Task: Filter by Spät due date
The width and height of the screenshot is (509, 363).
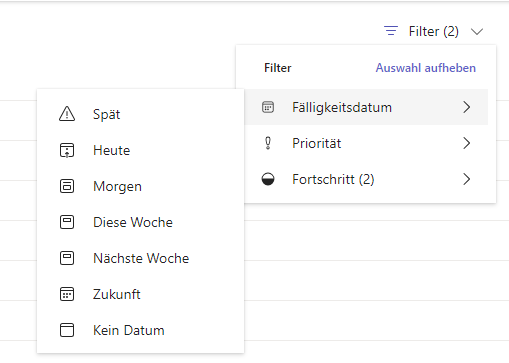Action: click(140, 114)
